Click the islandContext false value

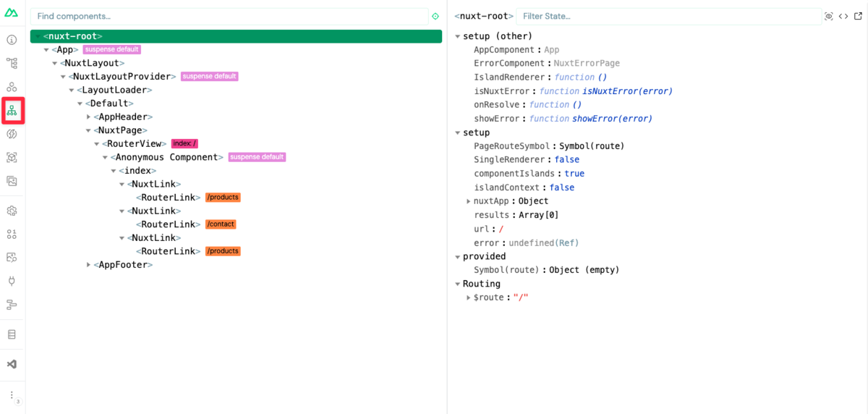click(x=562, y=187)
